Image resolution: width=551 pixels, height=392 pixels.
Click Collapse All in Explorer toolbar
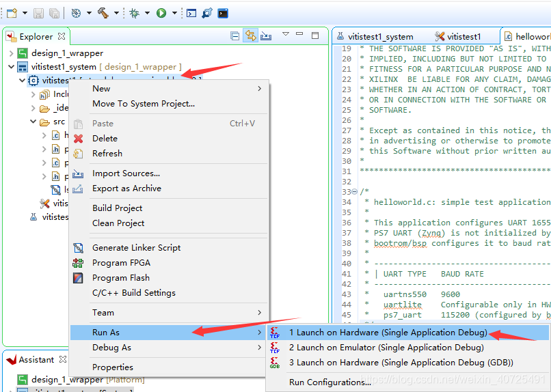(235, 36)
